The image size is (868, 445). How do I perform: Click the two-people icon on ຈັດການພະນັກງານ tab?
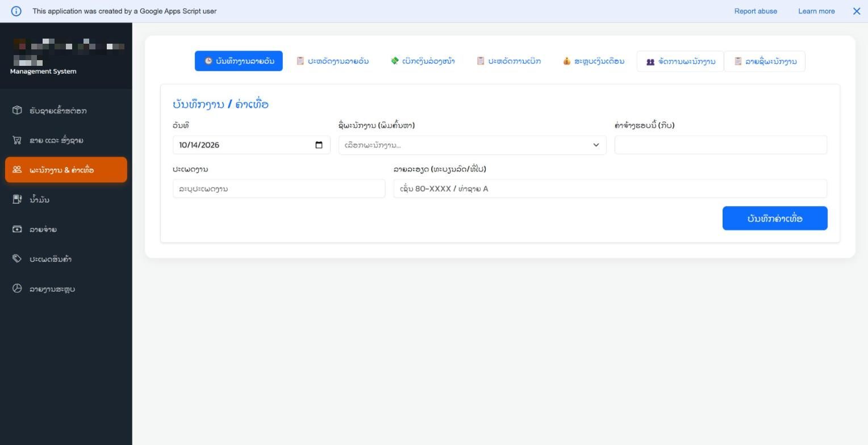tap(650, 61)
